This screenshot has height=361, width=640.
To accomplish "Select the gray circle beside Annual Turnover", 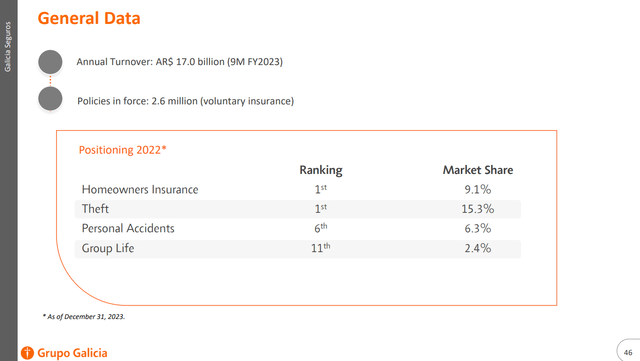I will pyautogui.click(x=50, y=62).
